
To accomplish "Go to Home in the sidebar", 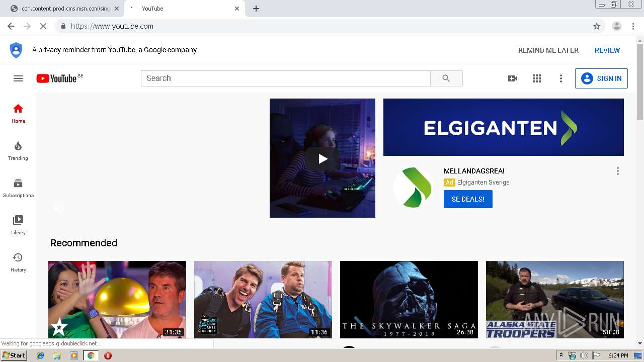I will [18, 114].
